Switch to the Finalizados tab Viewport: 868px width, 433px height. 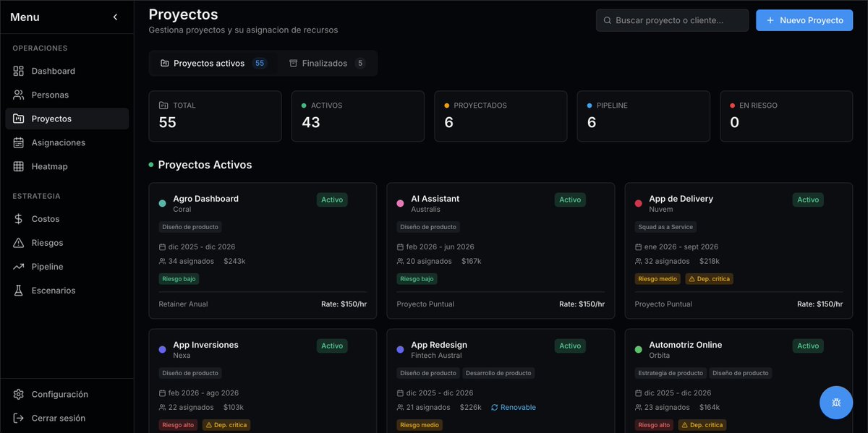point(327,63)
